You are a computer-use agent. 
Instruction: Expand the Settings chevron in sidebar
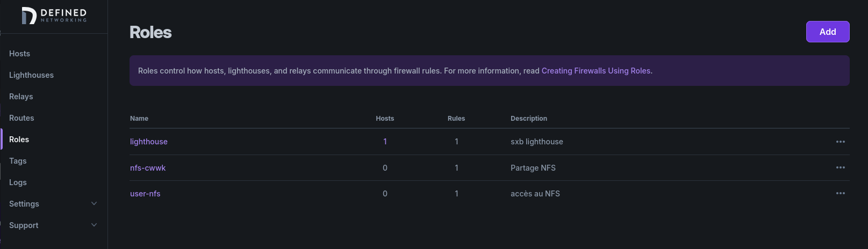click(x=94, y=203)
